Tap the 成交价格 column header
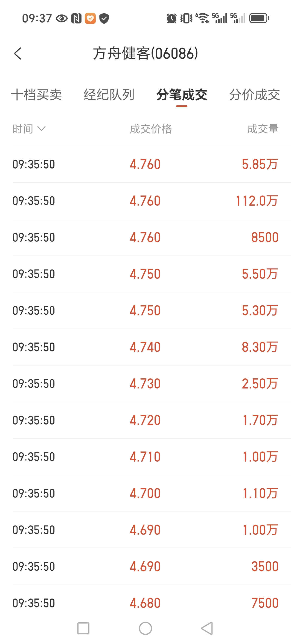Screen dimensions: 291x644 click(151, 129)
